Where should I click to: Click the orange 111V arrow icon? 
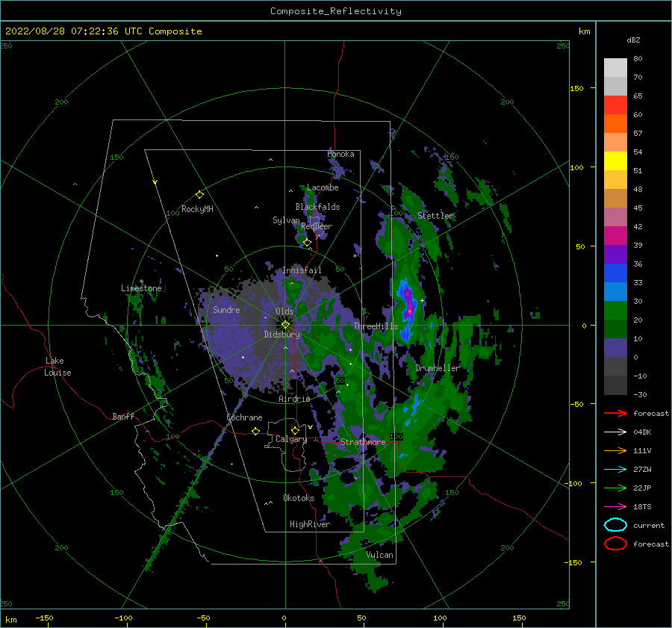pos(615,450)
